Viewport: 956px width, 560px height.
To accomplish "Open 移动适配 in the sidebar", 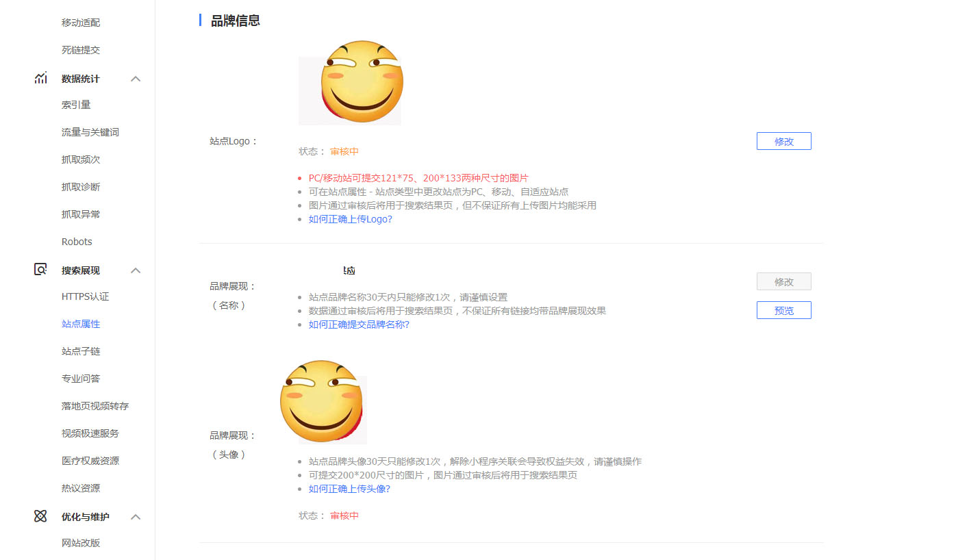I will (x=81, y=23).
